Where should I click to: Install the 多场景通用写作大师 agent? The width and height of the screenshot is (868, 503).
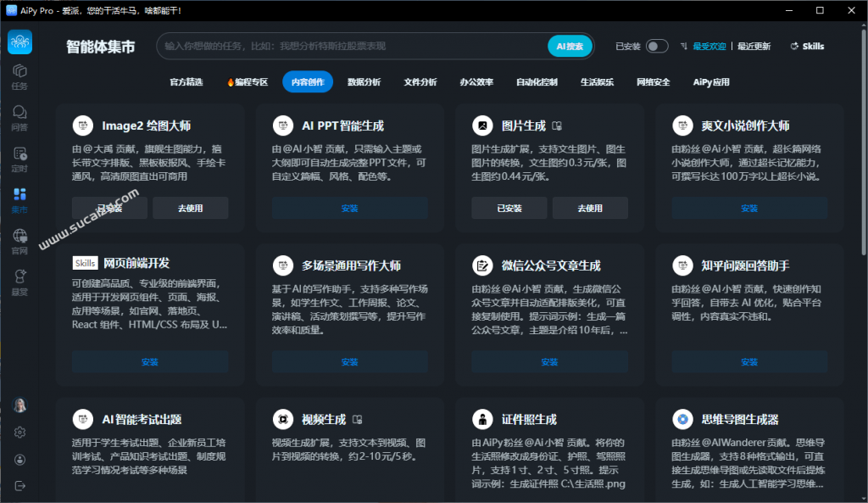point(350,361)
